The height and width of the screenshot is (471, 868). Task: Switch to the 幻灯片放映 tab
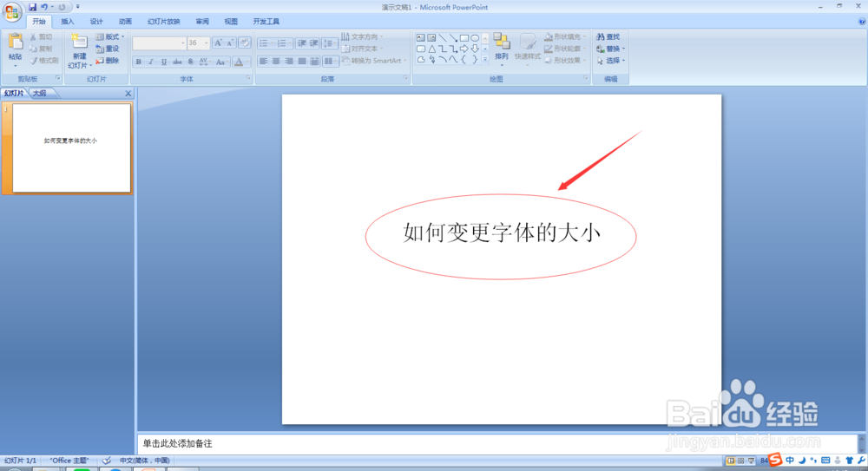[164, 22]
